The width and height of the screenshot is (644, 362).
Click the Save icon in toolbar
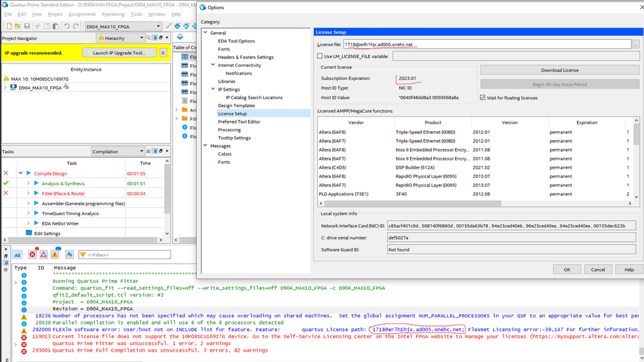[27, 26]
